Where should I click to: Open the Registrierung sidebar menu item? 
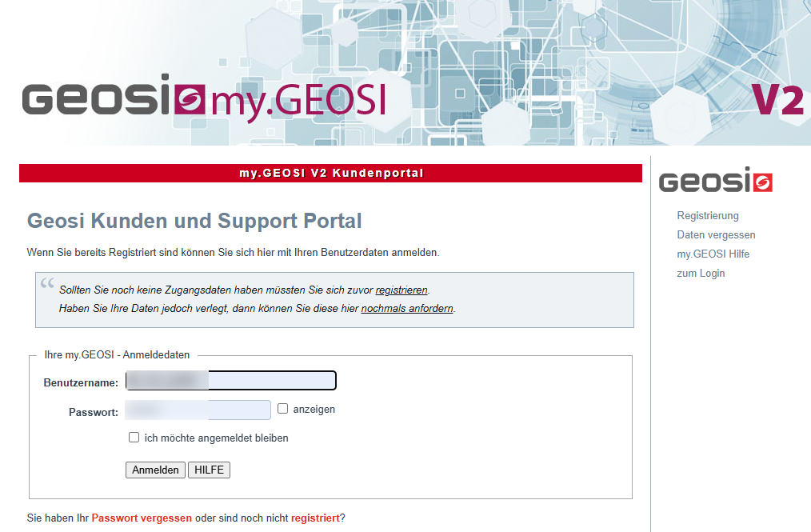click(708, 216)
